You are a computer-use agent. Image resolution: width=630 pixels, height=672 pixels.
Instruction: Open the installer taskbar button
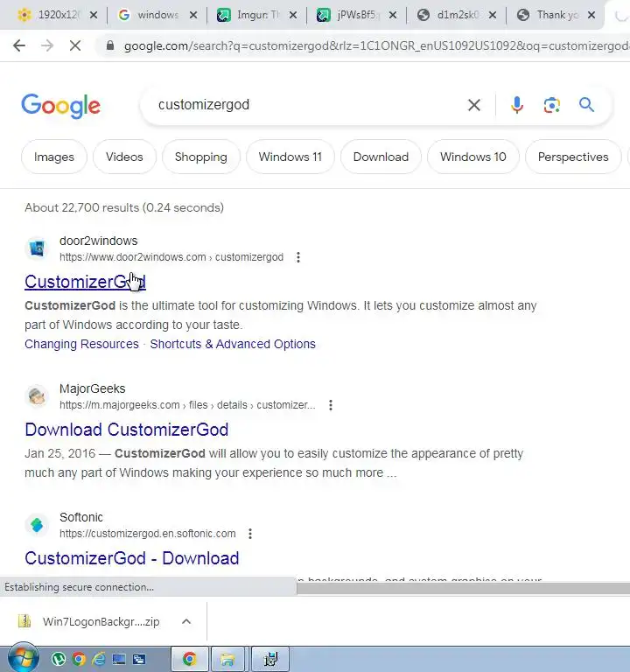click(x=270, y=659)
